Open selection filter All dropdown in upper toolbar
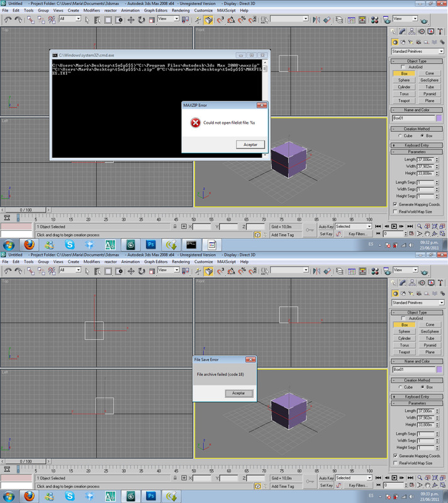 [70, 19]
